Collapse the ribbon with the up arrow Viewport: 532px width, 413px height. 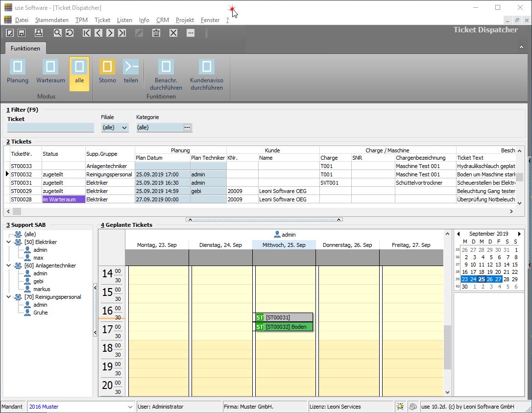(521, 47)
